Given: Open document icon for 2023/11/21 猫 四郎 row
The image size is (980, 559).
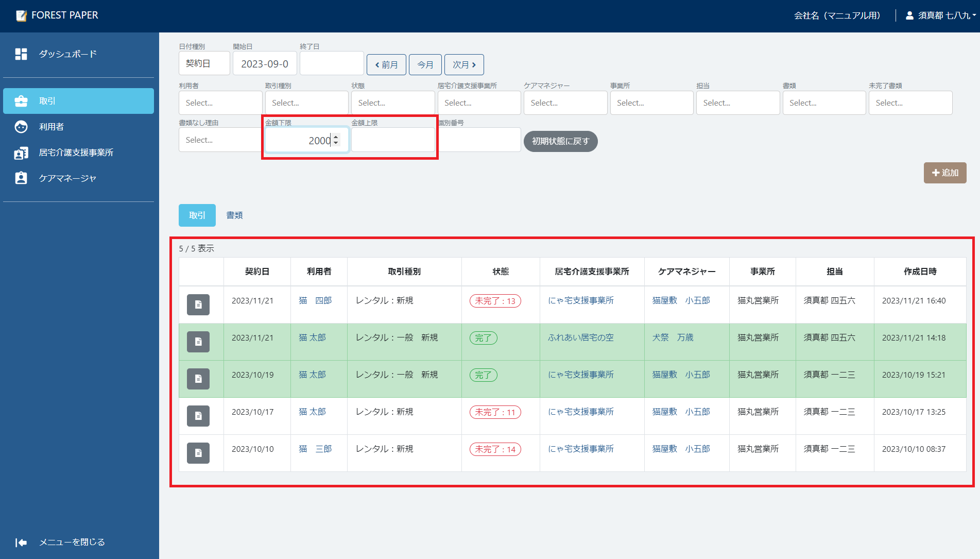Looking at the screenshot, I should pos(198,304).
